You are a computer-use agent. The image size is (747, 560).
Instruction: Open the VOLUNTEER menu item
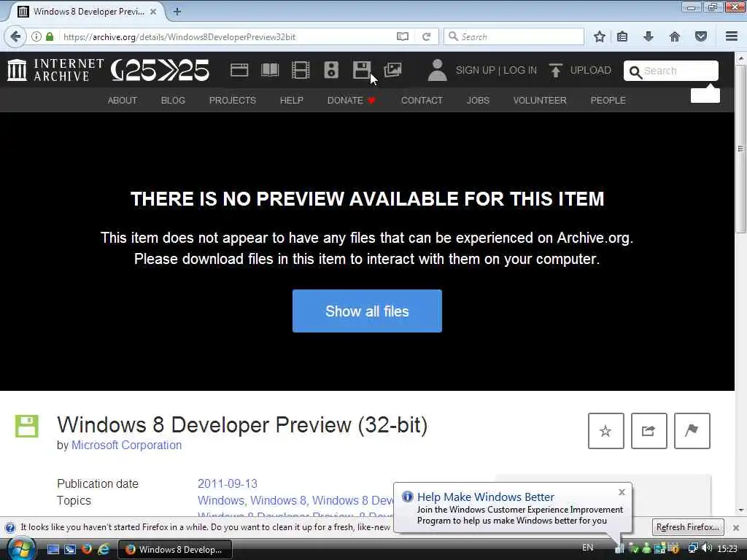(x=540, y=101)
